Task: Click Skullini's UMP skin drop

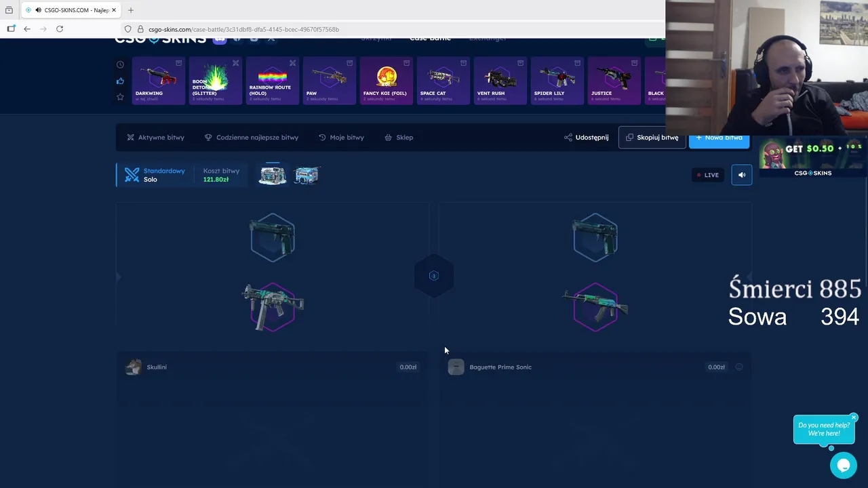Action: [x=273, y=307]
